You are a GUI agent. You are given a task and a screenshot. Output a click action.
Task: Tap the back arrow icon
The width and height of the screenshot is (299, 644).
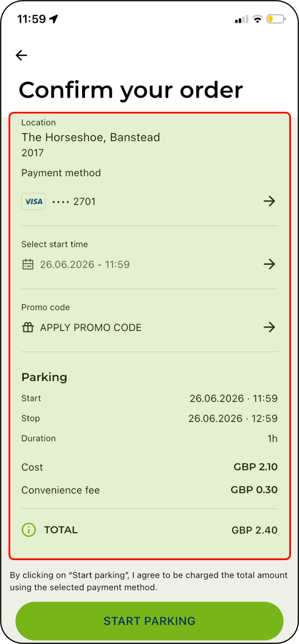click(x=21, y=55)
